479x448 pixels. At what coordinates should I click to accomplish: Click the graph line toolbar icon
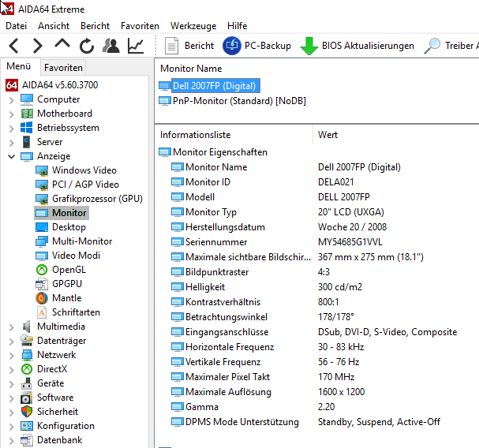click(x=136, y=46)
